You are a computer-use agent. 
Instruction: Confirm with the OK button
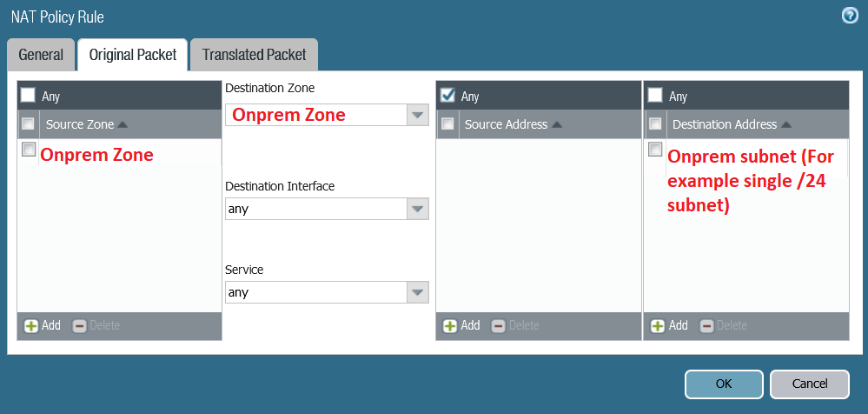coord(723,384)
